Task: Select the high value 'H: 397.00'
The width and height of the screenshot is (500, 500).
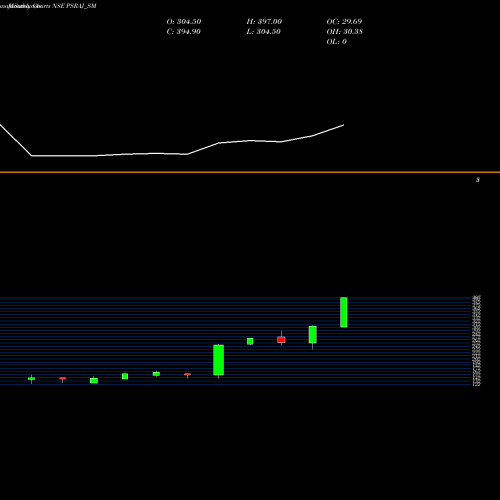Action: coord(264,22)
